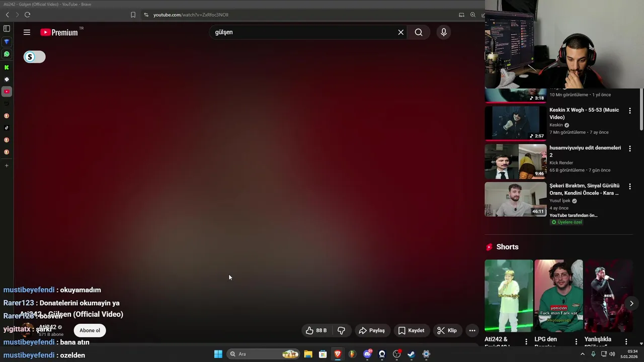Expand hidden system tray icons chevron
Viewport: 644px width, 362px height.
tap(583, 354)
